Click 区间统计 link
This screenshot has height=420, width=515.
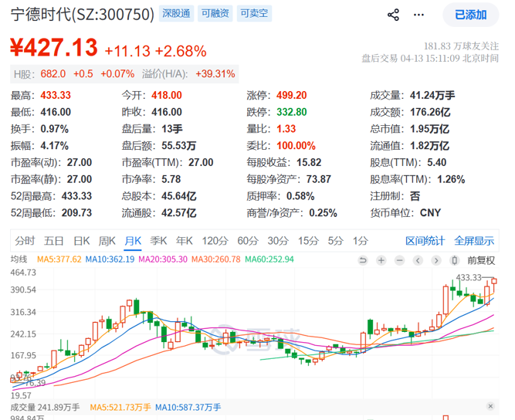(x=425, y=241)
